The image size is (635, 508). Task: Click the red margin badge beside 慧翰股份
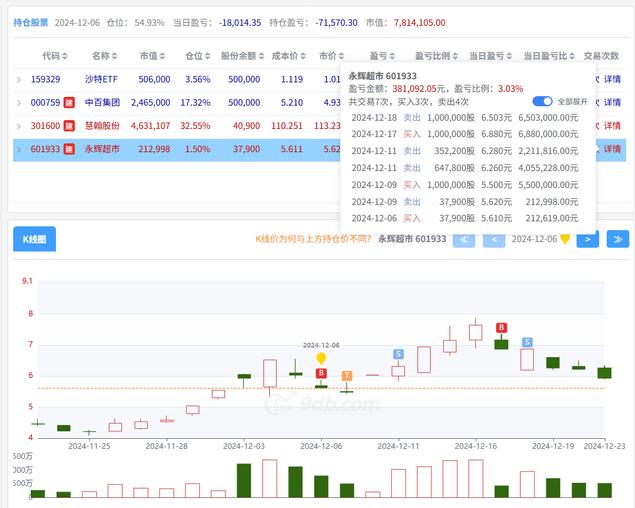click(69, 125)
